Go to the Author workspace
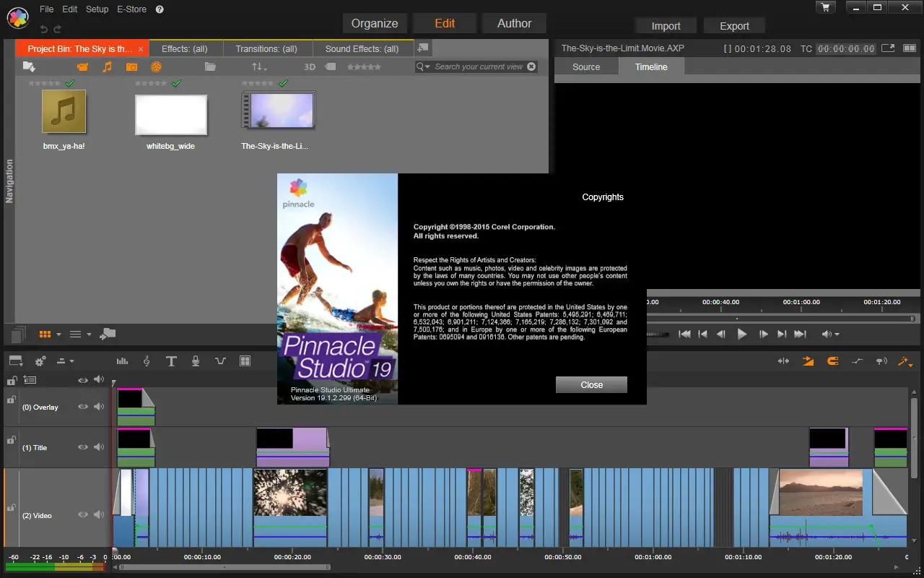The width and height of the screenshot is (924, 578). point(514,23)
